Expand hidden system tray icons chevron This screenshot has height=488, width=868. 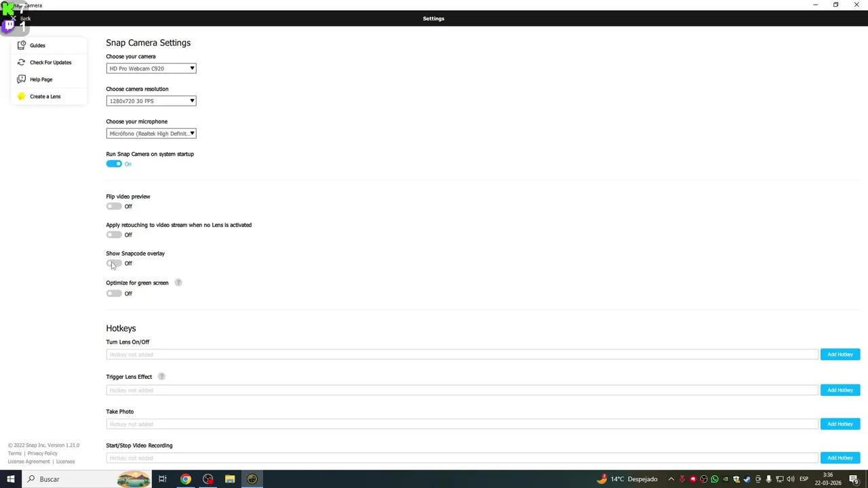pyautogui.click(x=671, y=479)
